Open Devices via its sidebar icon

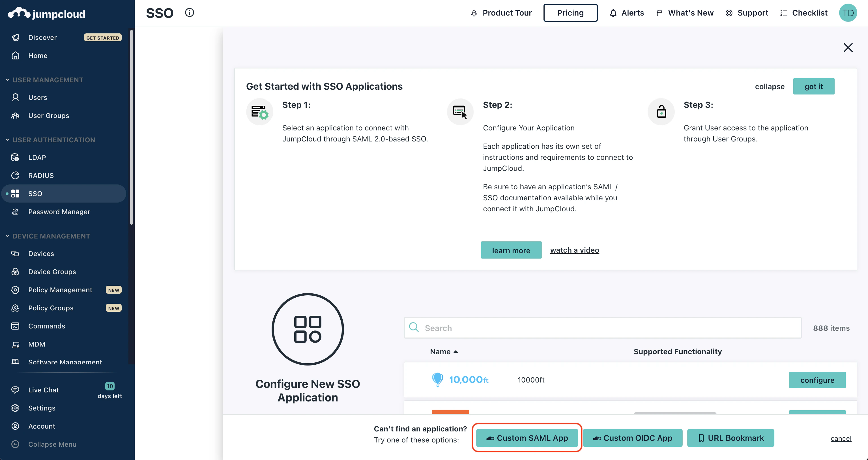click(16, 253)
